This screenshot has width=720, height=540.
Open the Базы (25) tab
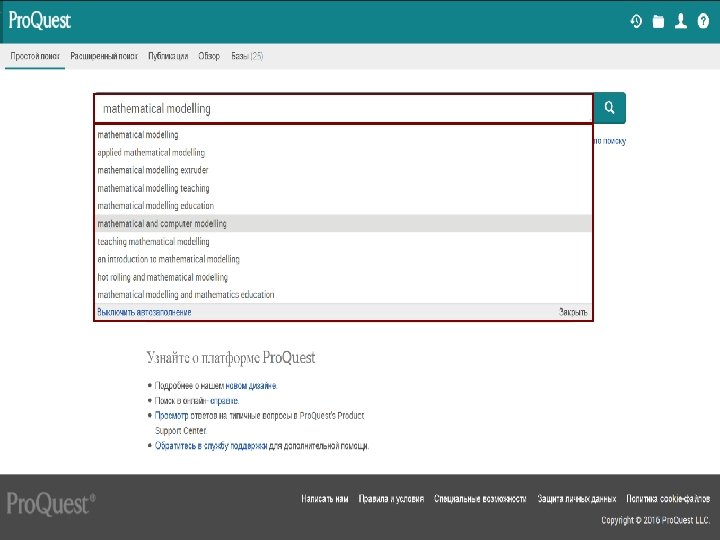pos(247,56)
